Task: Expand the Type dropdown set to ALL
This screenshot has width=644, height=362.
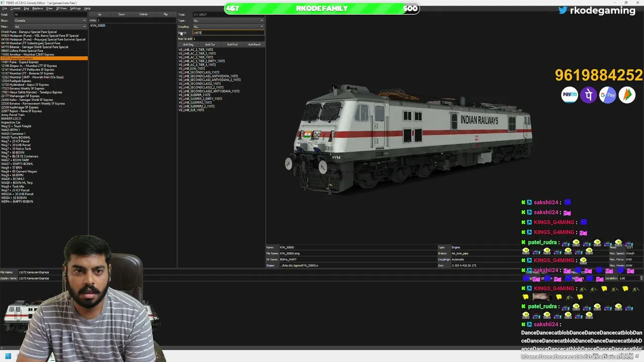Action: 228,21
